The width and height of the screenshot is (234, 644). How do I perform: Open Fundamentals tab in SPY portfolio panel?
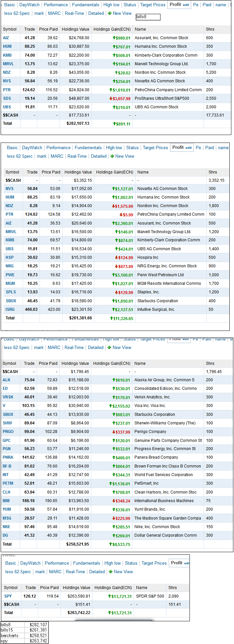[87, 563]
